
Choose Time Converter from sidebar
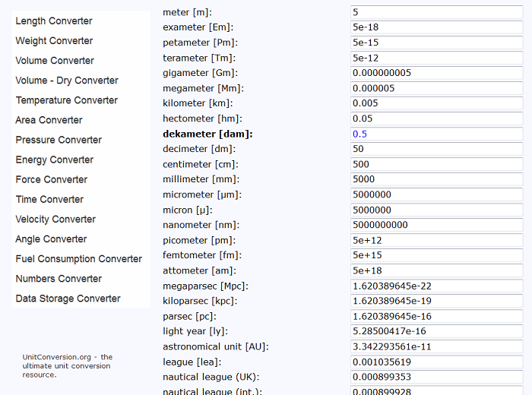point(50,199)
